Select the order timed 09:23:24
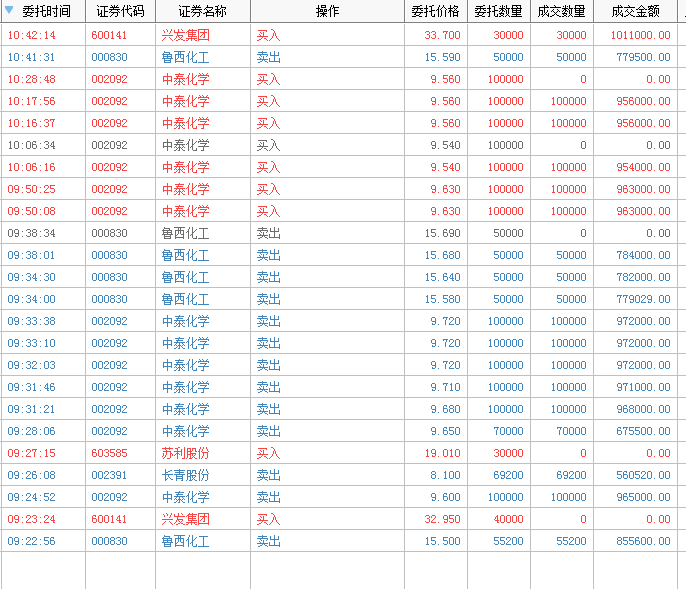 point(32,519)
